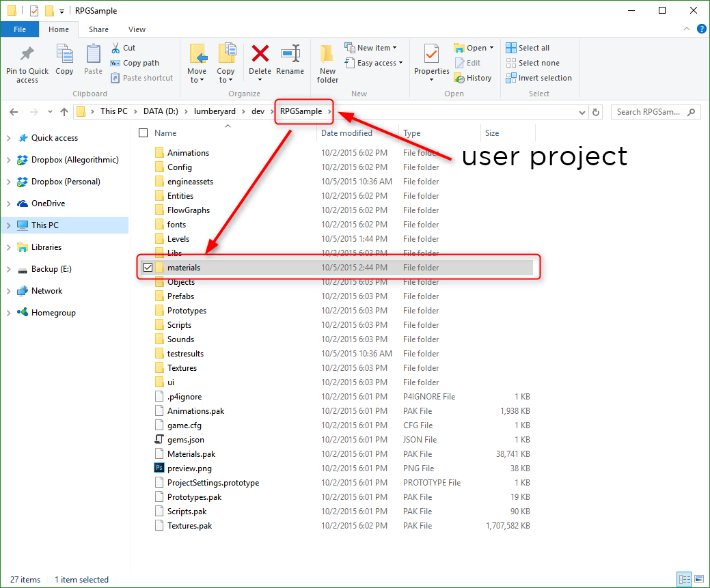The height and width of the screenshot is (588, 710).
Task: Click the Rename icon
Action: pos(290,53)
